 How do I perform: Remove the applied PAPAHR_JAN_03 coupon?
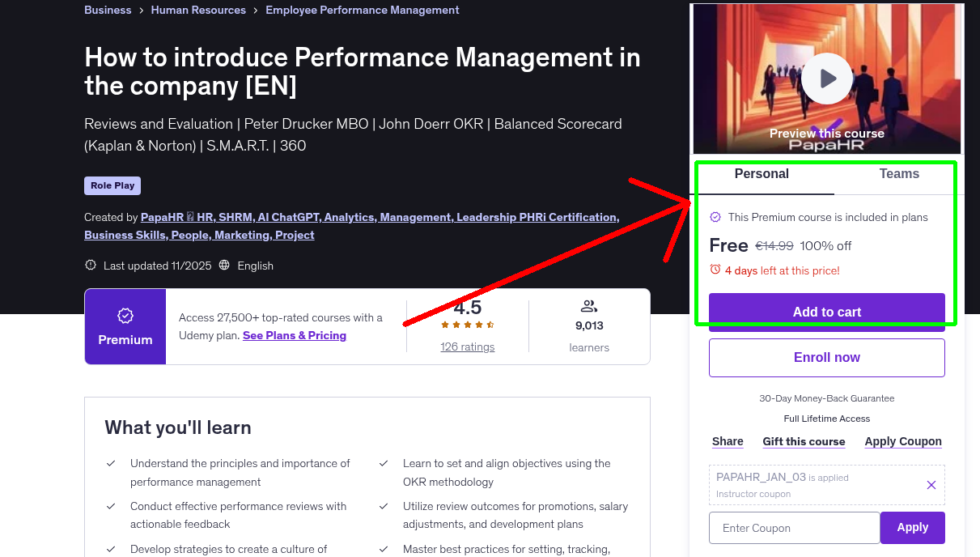(x=931, y=484)
